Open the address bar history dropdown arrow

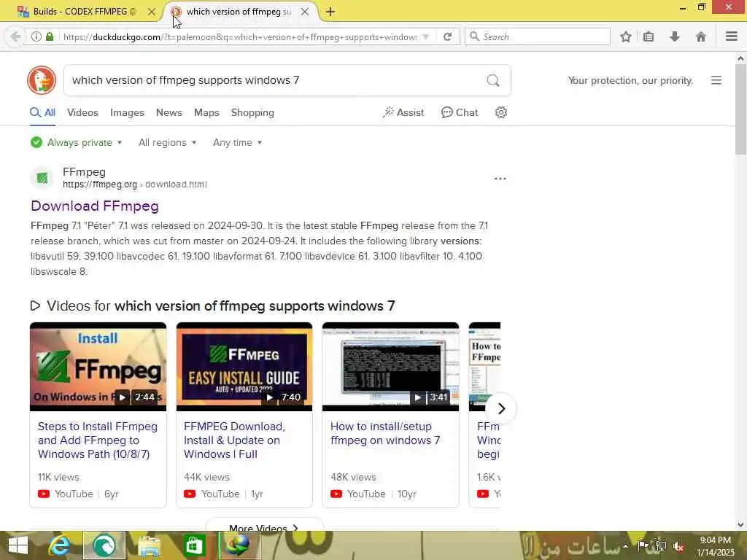pyautogui.click(x=426, y=36)
